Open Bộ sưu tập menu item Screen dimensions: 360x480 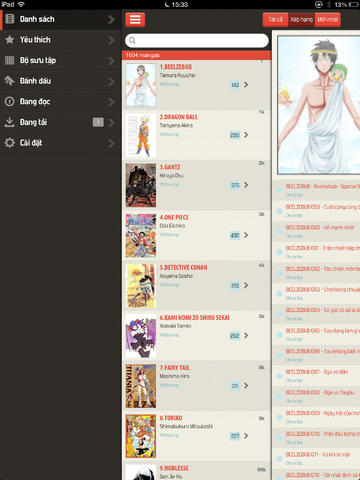[60, 61]
